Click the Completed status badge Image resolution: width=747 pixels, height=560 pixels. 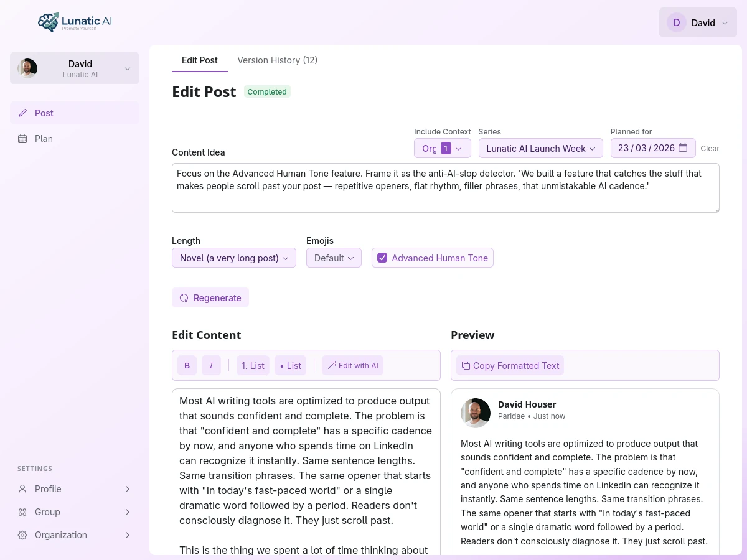[x=267, y=92]
